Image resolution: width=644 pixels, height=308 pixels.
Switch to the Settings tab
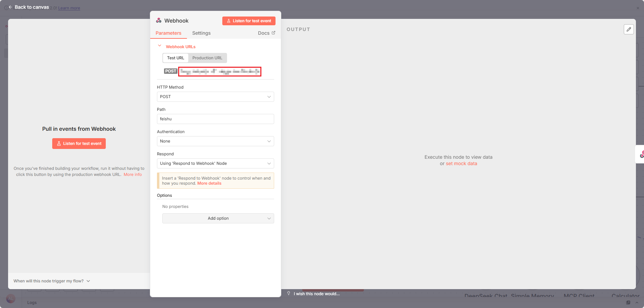(x=201, y=33)
